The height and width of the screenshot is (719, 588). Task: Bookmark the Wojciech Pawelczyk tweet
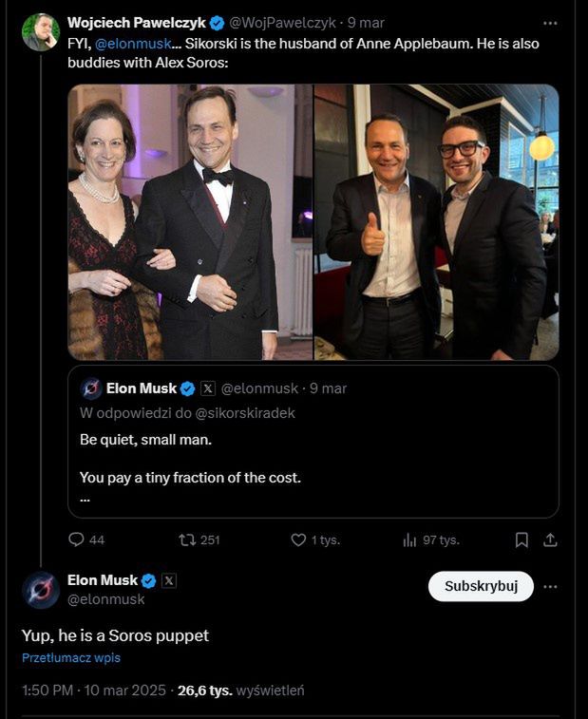click(522, 539)
